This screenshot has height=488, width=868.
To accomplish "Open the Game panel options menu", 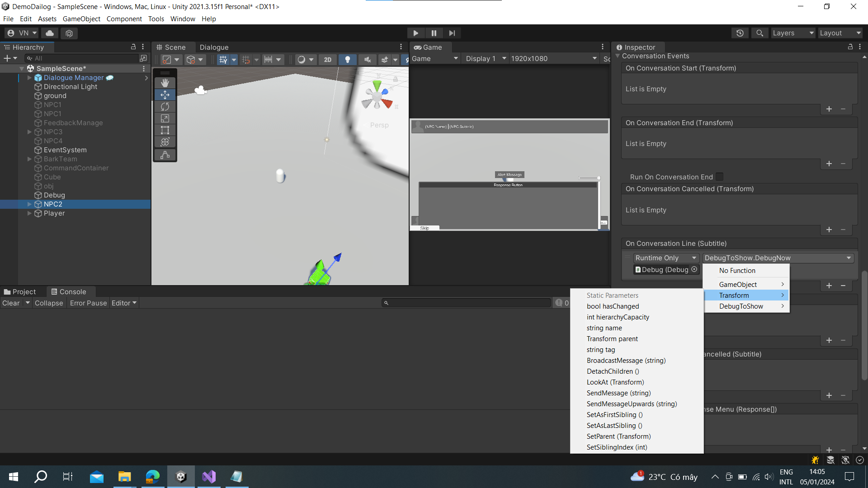I will [603, 47].
